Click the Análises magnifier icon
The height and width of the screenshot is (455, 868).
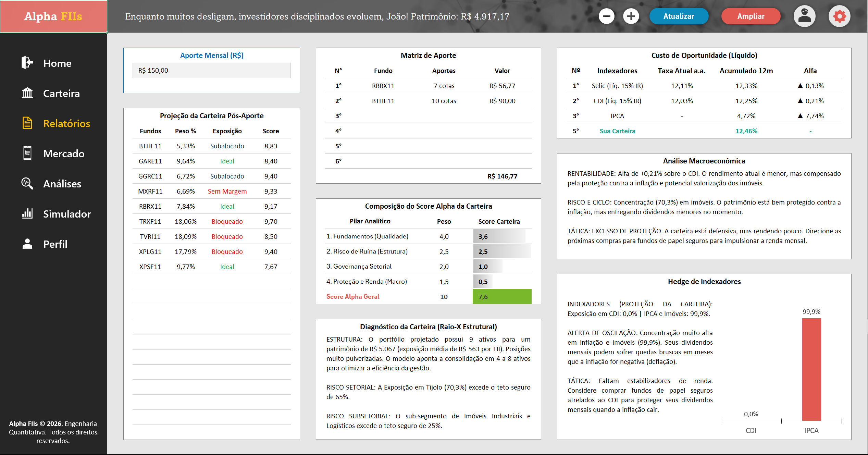pyautogui.click(x=27, y=183)
